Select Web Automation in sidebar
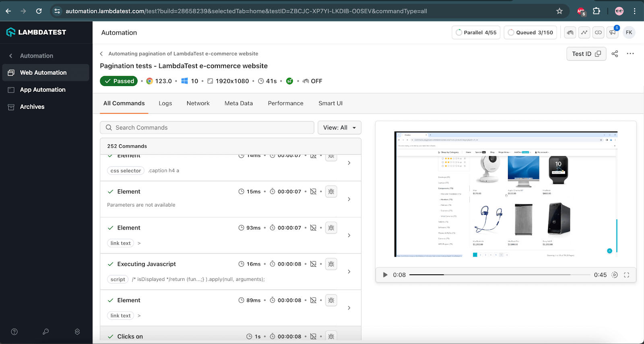644x344 pixels. (x=46, y=72)
